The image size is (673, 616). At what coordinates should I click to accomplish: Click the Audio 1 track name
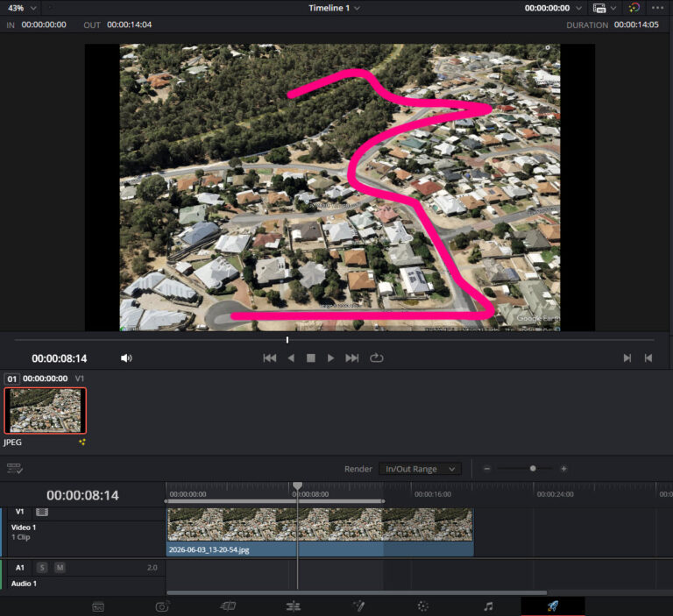click(24, 584)
